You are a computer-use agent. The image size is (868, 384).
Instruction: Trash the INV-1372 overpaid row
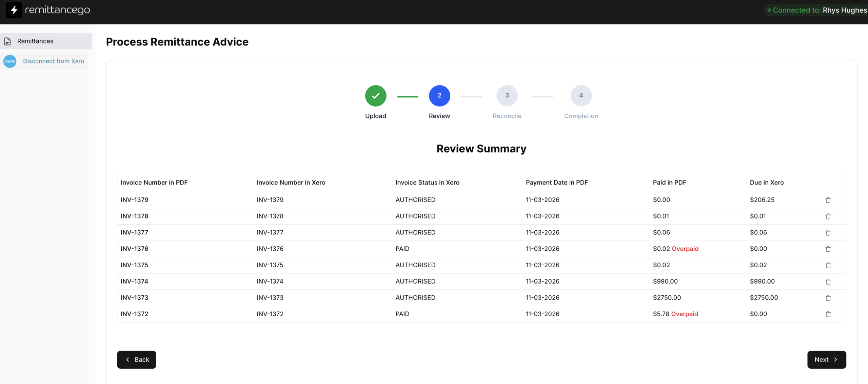(828, 314)
